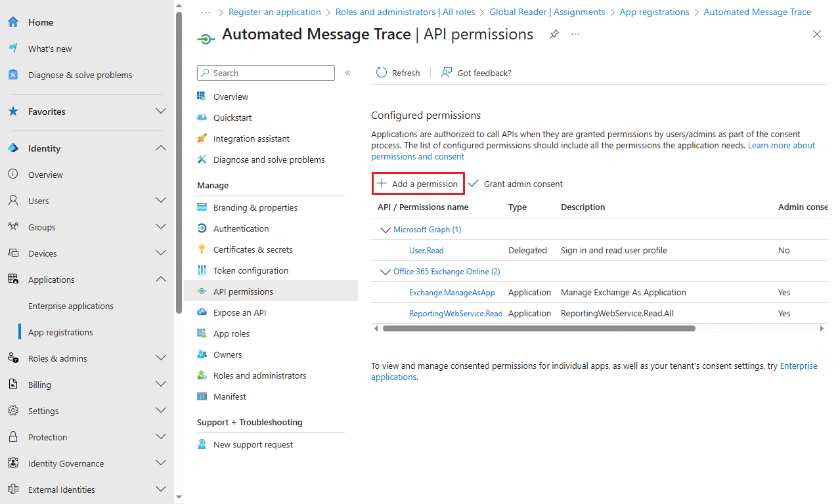Image resolution: width=840 pixels, height=504 pixels.
Task: Collapse the Microsoft Graph (1) permission group
Action: point(386,230)
